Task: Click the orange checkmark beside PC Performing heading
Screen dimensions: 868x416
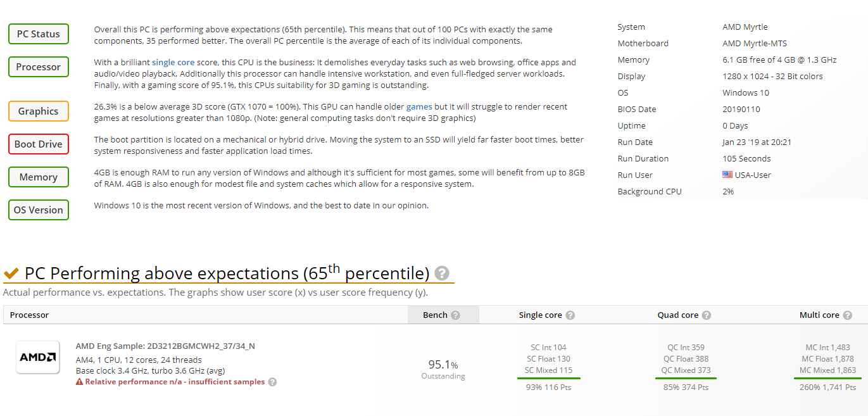Action: click(x=11, y=274)
